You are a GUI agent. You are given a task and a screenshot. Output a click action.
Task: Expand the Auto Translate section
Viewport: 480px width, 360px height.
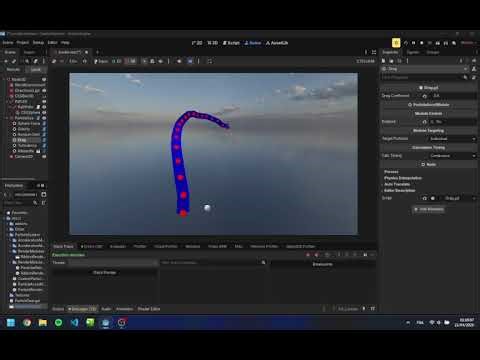tap(397, 184)
